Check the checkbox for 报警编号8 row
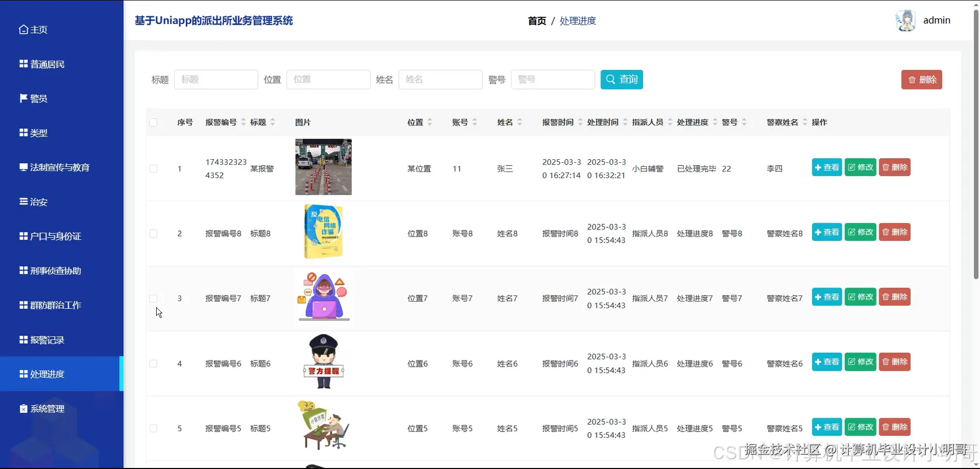The height and width of the screenshot is (469, 980). click(153, 233)
